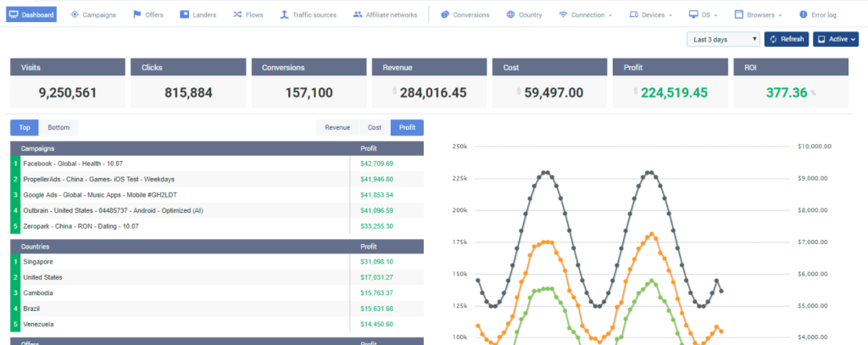Click the Singapore country row

point(217,261)
